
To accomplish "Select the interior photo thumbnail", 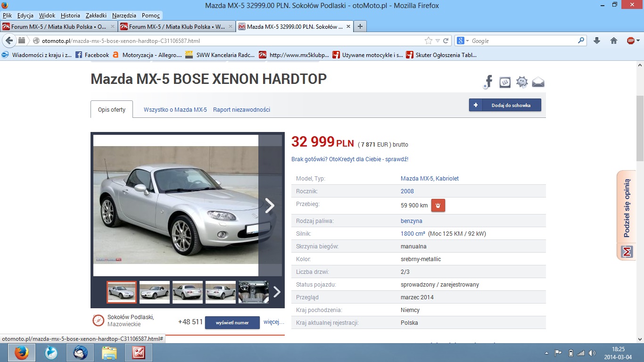I will 254,292.
